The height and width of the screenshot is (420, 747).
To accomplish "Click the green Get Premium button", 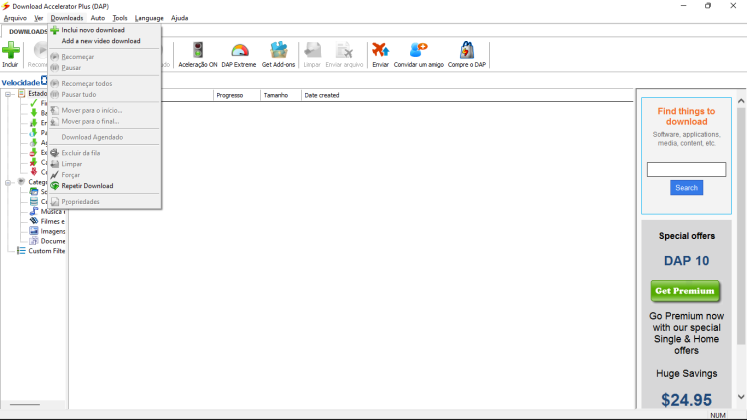I will [685, 291].
